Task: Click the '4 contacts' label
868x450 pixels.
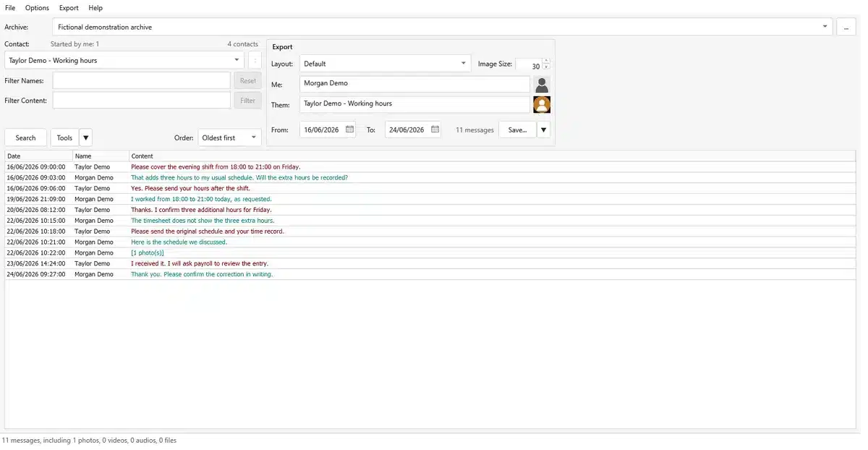Action: click(242, 44)
